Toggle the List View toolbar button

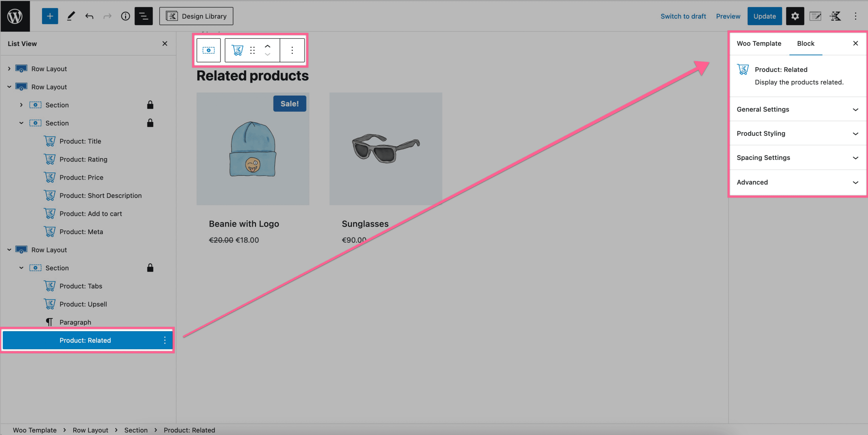[x=143, y=16]
